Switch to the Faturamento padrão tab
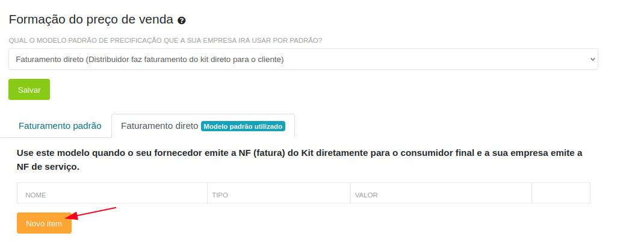 tap(60, 126)
